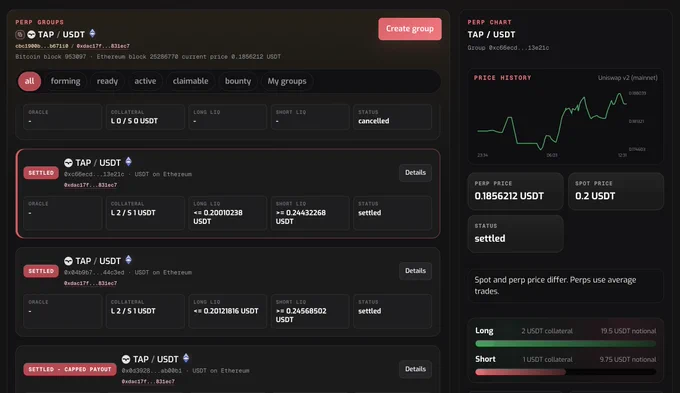680x393 pixels.
Task: Click '1 USDT collateral' short label
Action: point(547,360)
